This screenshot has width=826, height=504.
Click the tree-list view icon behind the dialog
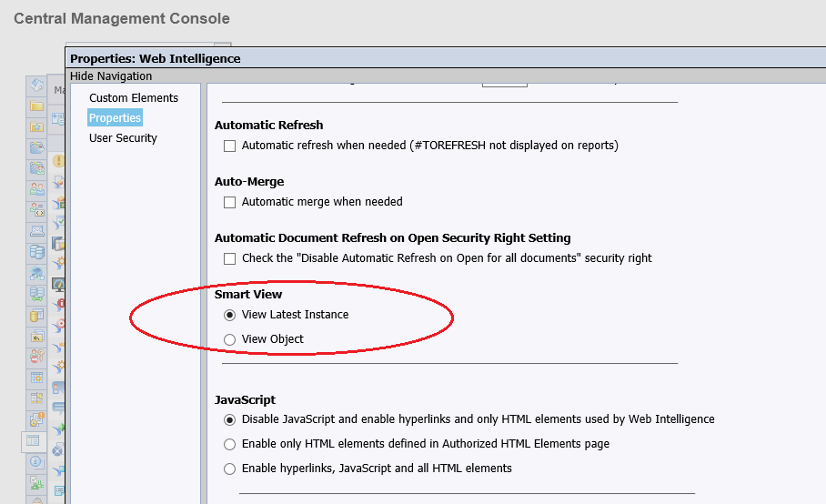pyautogui.click(x=58, y=119)
